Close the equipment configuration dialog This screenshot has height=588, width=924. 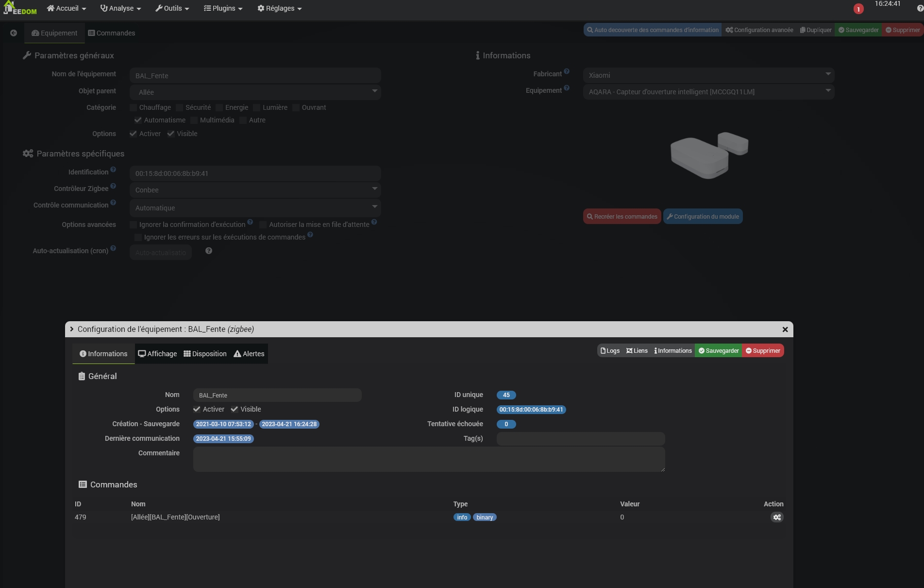[x=785, y=329]
